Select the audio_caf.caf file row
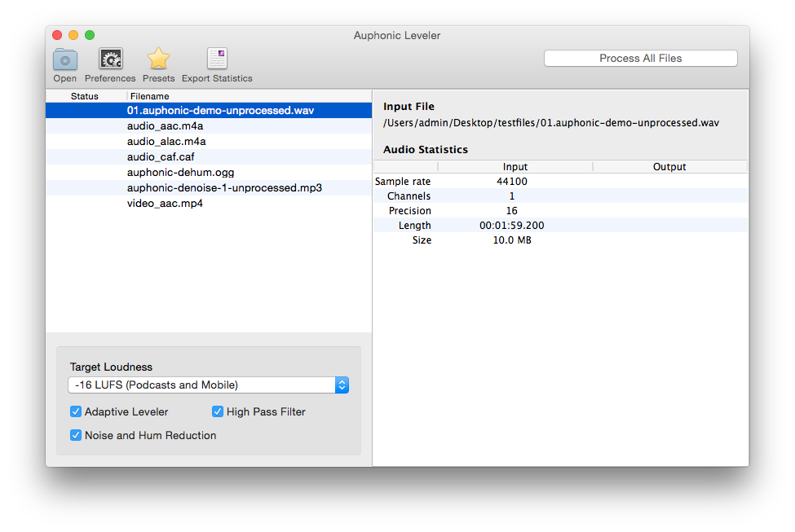Screen dimensions: 795x532 click(209, 157)
